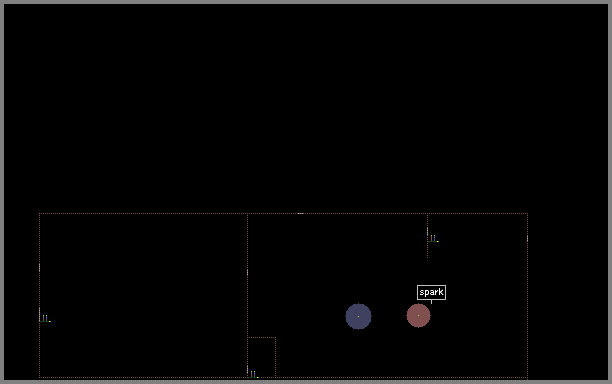
Task: Click the dotted top wall of the left room
Action: (x=143, y=213)
